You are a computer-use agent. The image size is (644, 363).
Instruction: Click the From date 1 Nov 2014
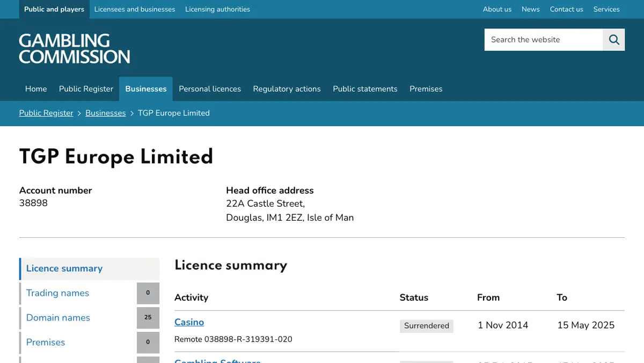coord(503,325)
